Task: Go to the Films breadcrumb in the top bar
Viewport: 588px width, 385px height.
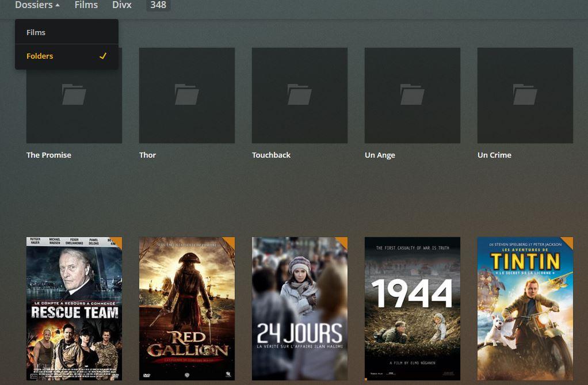Action: click(x=86, y=5)
